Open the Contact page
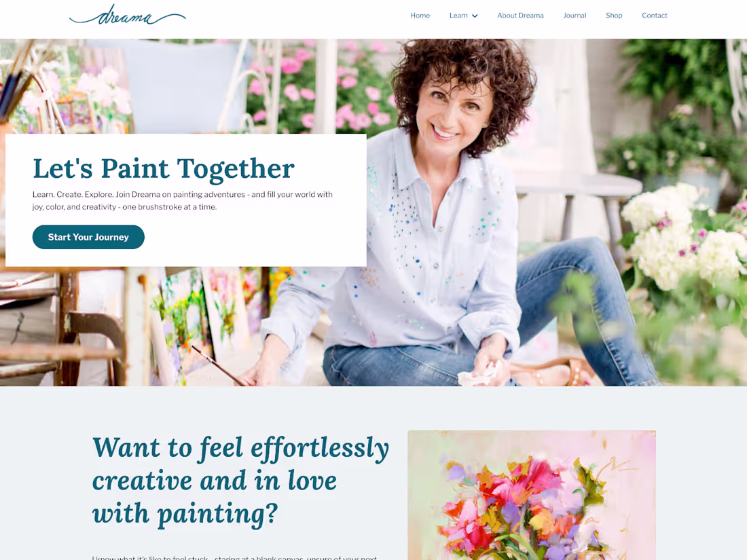The image size is (747, 560). point(654,15)
